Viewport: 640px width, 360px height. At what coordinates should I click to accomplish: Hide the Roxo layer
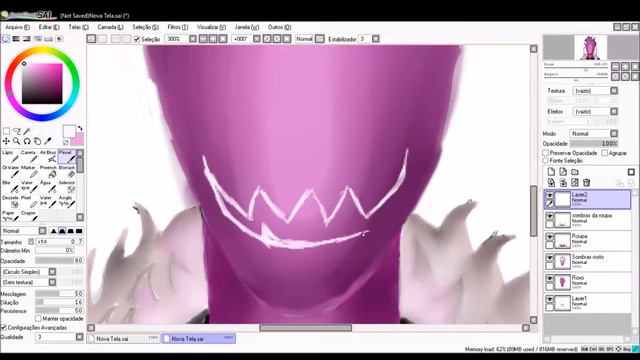point(550,278)
